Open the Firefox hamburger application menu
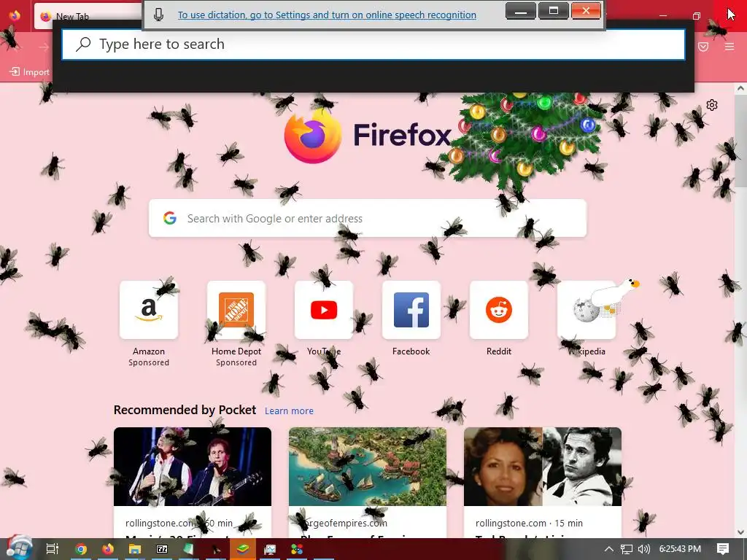The height and width of the screenshot is (560, 747). pyautogui.click(x=729, y=47)
